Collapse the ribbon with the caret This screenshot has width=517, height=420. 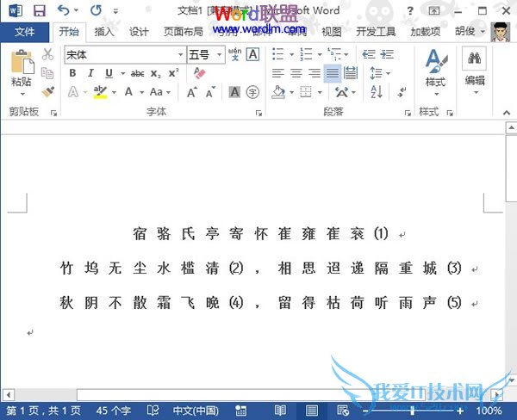[x=507, y=113]
